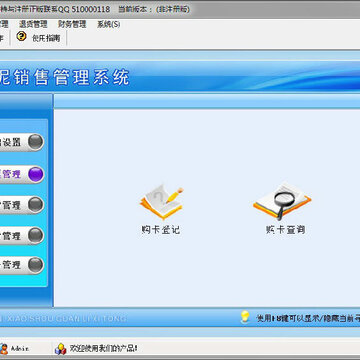Click the 使用指南 toolbar button
This screenshot has height=360, width=360.
(46, 38)
